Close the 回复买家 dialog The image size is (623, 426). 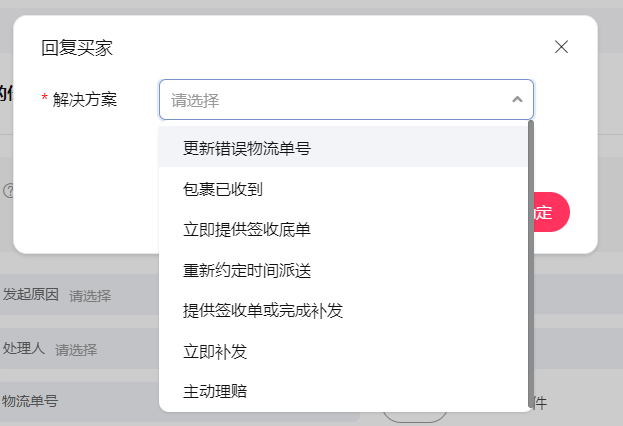561,47
